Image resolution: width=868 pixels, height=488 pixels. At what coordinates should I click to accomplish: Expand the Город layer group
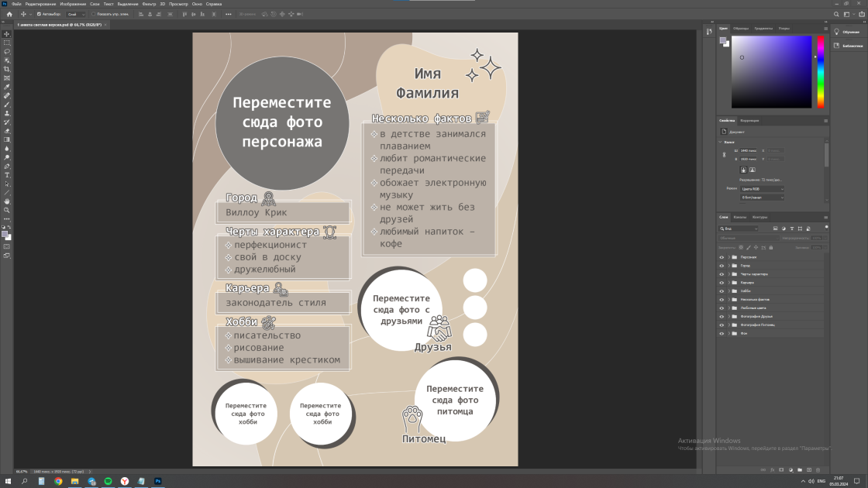(728, 266)
